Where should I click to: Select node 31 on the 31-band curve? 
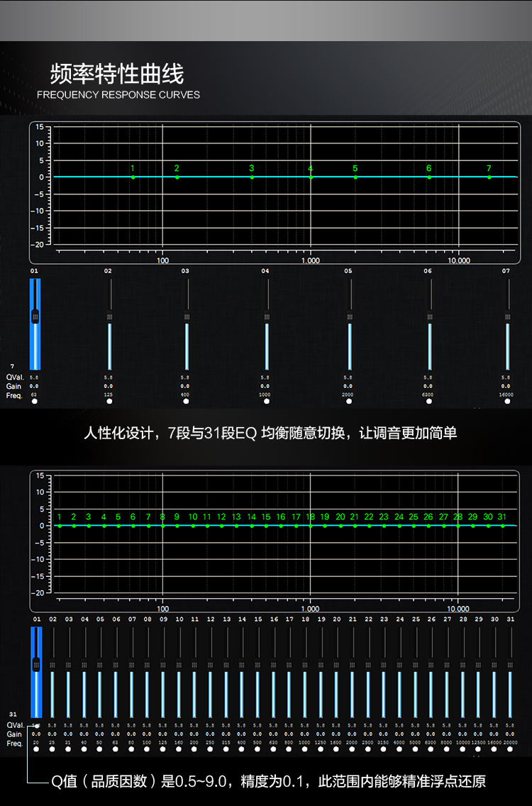pyautogui.click(x=502, y=526)
